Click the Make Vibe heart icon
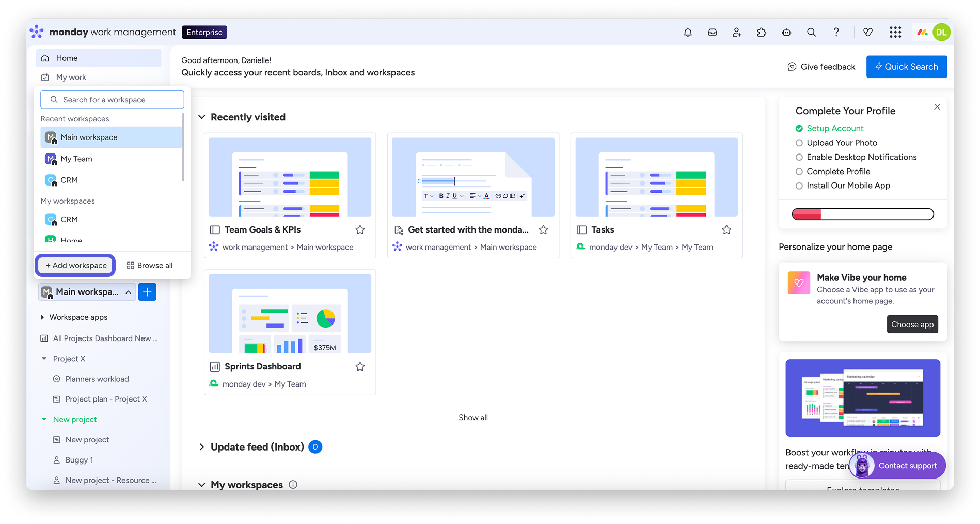The width and height of the screenshot is (980, 524). point(799,283)
